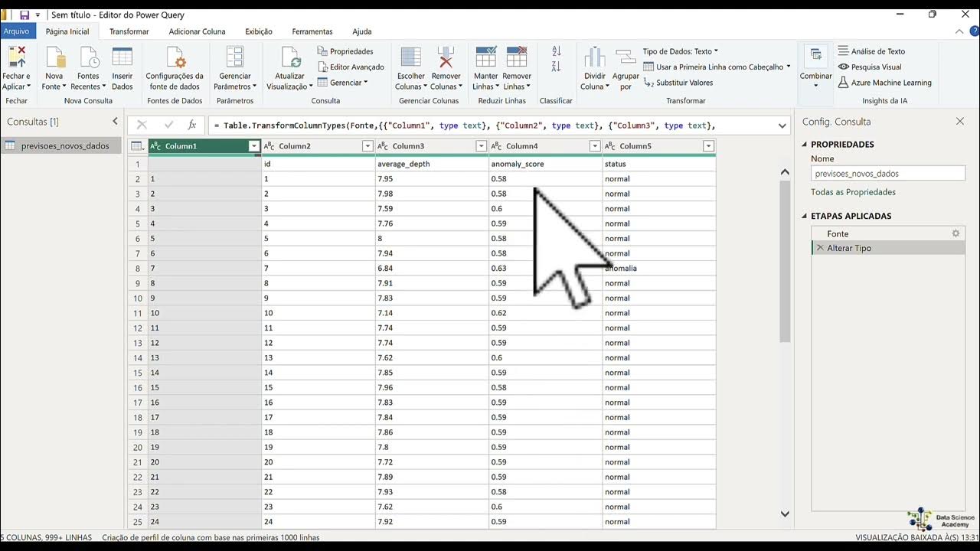Switch to Ferramentas tab

[312, 31]
